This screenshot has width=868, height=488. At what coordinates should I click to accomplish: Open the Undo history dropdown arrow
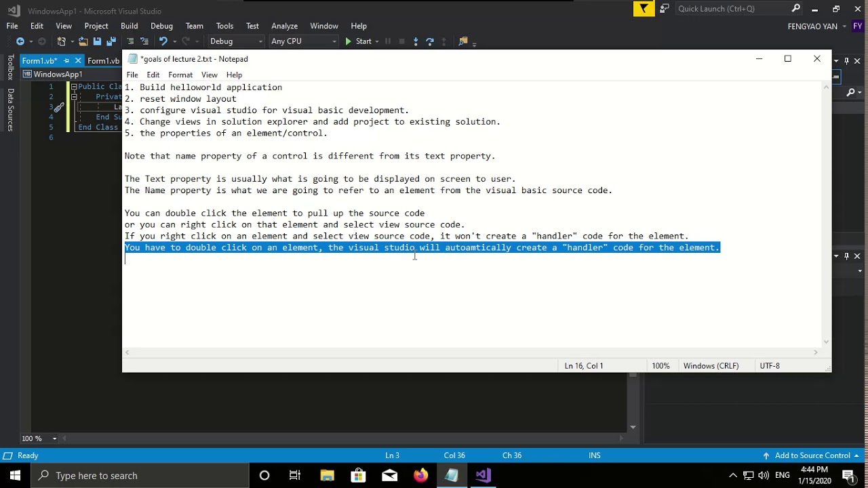point(174,41)
